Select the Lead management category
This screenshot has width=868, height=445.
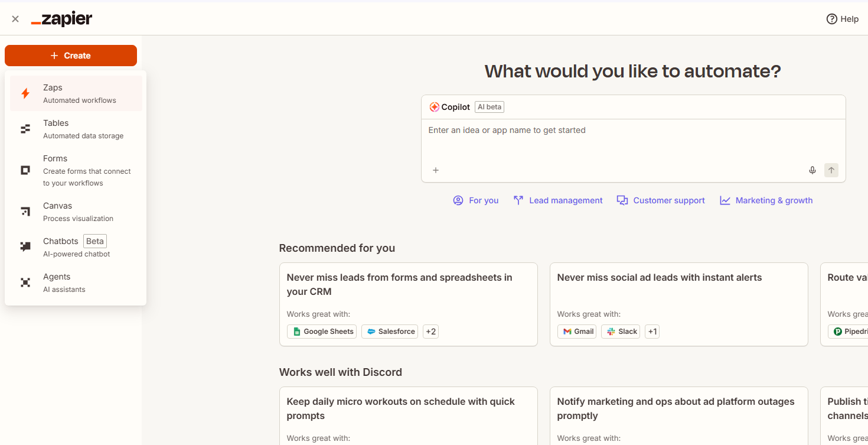tap(558, 200)
